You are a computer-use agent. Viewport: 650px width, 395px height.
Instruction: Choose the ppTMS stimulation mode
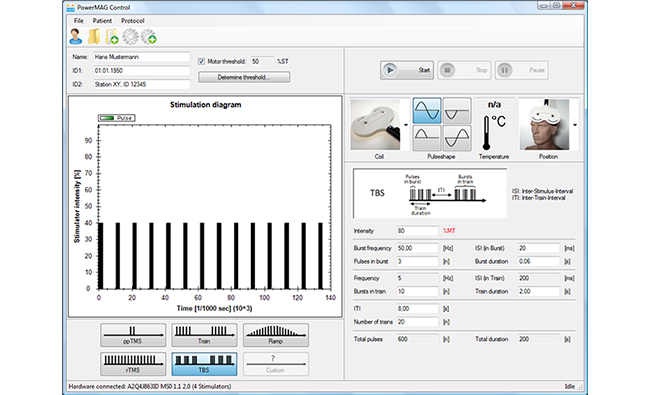133,335
